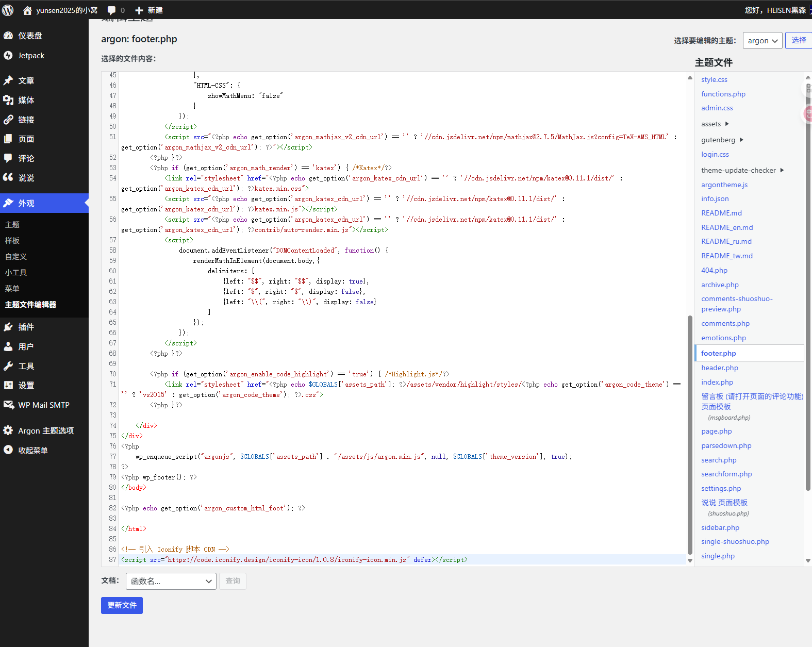Viewport: 812px width, 647px height.
Task: Click the 选择 button
Action: pos(799,40)
